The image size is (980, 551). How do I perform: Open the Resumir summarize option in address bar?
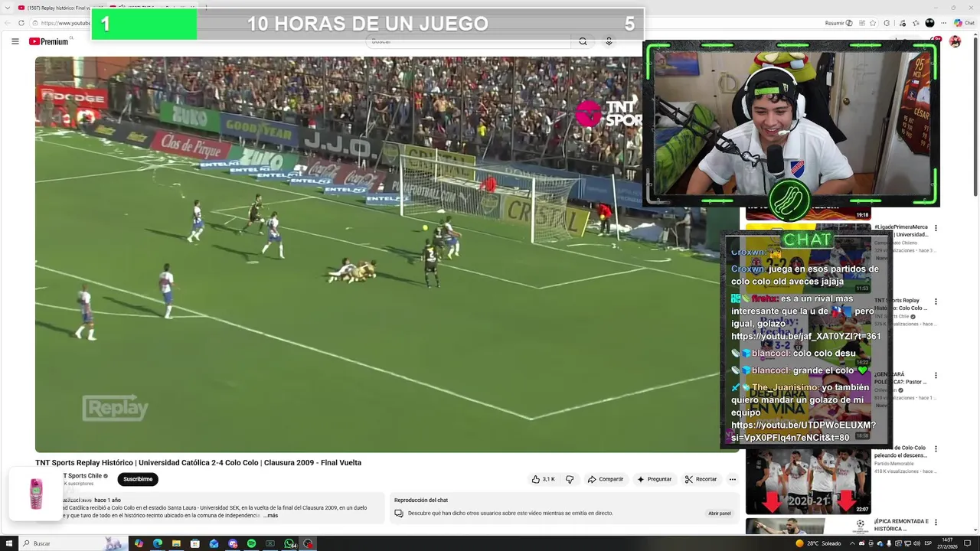tap(838, 23)
